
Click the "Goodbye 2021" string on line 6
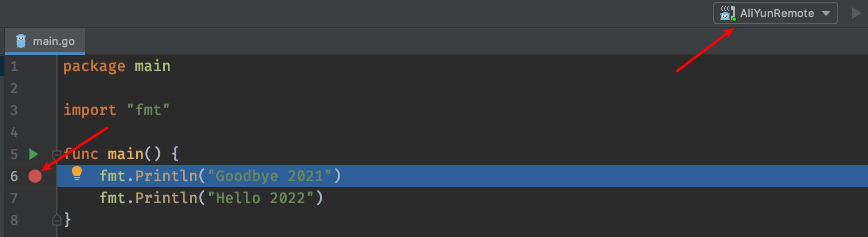coord(269,176)
